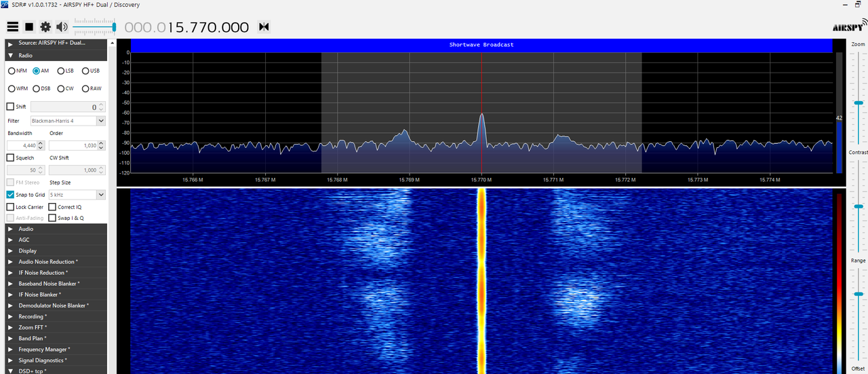Enable Correct IQ checkbox
This screenshot has width=868, height=374.
[x=52, y=207]
